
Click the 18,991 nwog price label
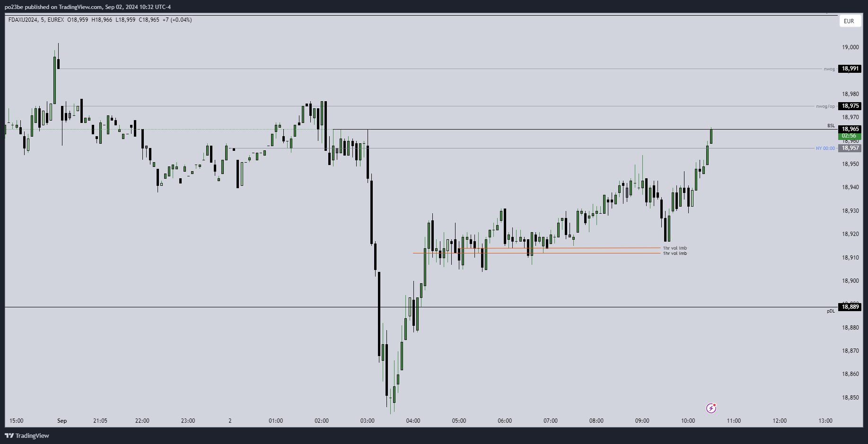(850, 69)
